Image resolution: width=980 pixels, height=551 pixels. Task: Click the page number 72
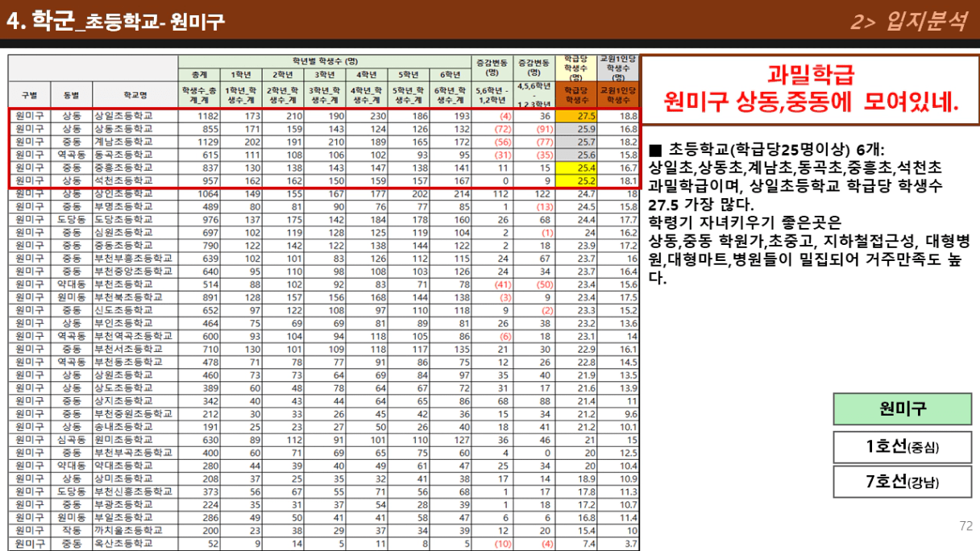click(965, 526)
